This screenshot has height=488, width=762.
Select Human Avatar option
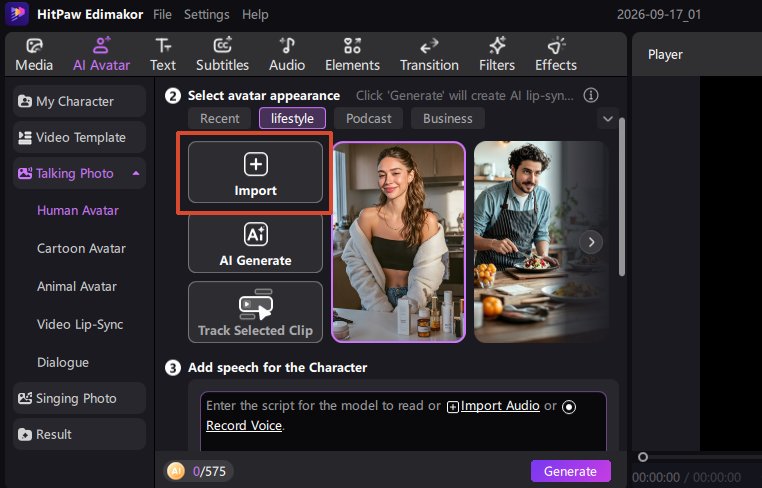(x=78, y=210)
